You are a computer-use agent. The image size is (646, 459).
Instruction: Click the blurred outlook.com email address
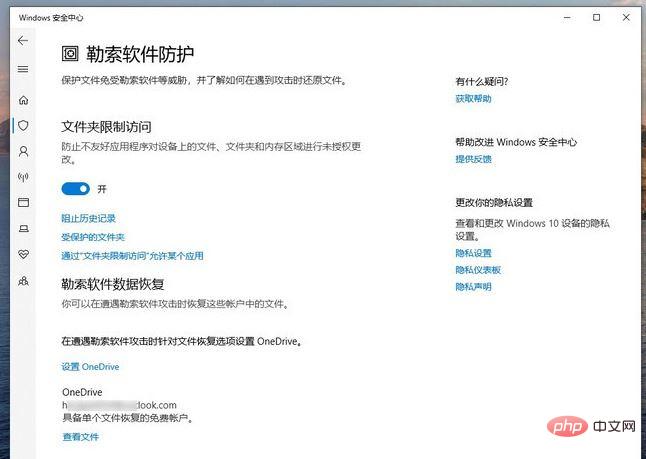click(119, 405)
